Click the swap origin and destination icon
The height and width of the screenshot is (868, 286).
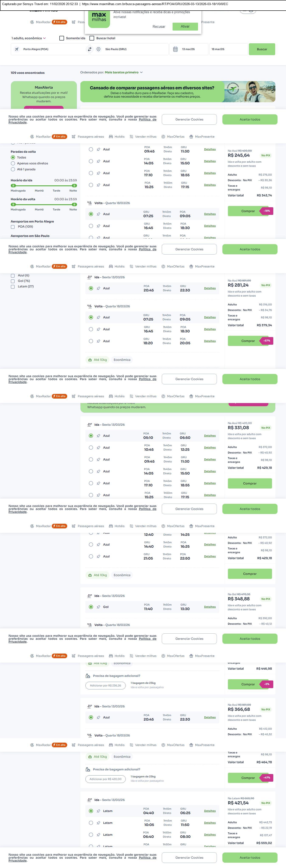point(90,49)
